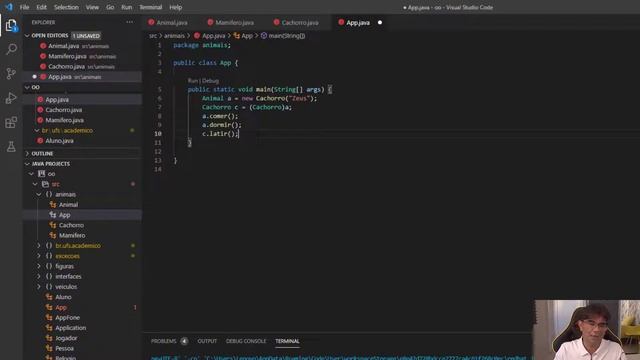The height and width of the screenshot is (360, 640).
Task: Click the Explorer more actions ellipsis
Action: (x=129, y=22)
